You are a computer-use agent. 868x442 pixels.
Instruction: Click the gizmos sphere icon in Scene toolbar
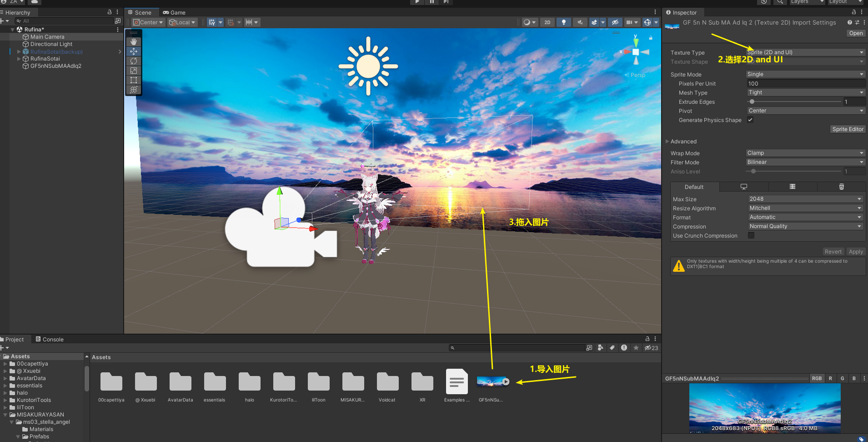coord(647,22)
